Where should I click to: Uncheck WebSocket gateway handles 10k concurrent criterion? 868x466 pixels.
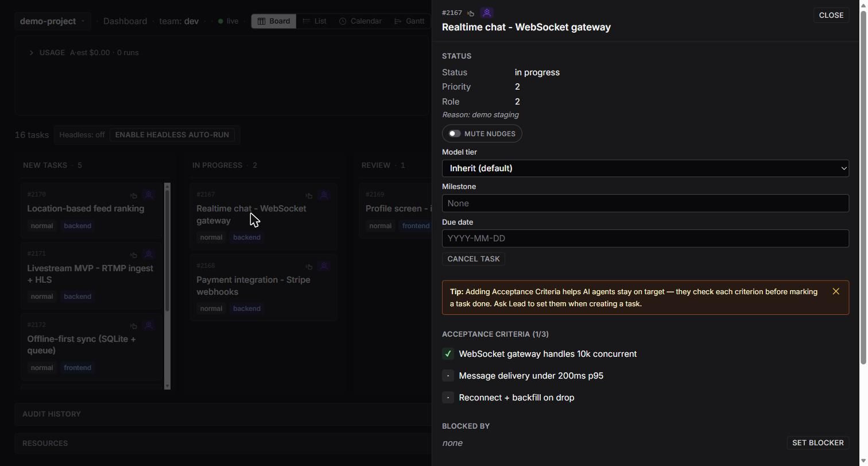pyautogui.click(x=448, y=354)
